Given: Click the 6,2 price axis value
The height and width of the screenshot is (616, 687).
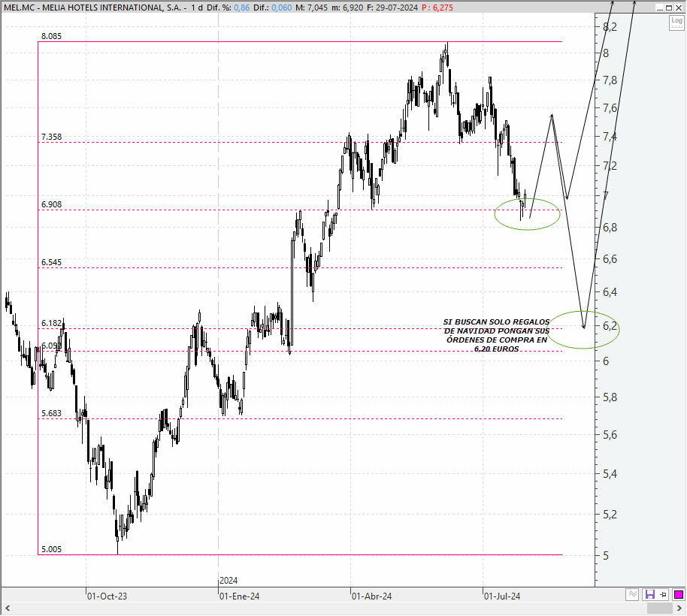Looking at the screenshot, I should 610,326.
